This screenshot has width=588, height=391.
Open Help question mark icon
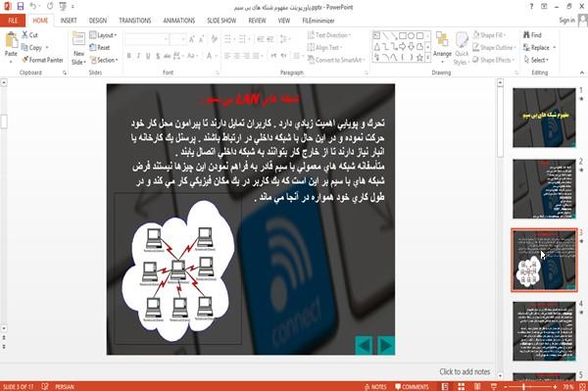pos(531,7)
